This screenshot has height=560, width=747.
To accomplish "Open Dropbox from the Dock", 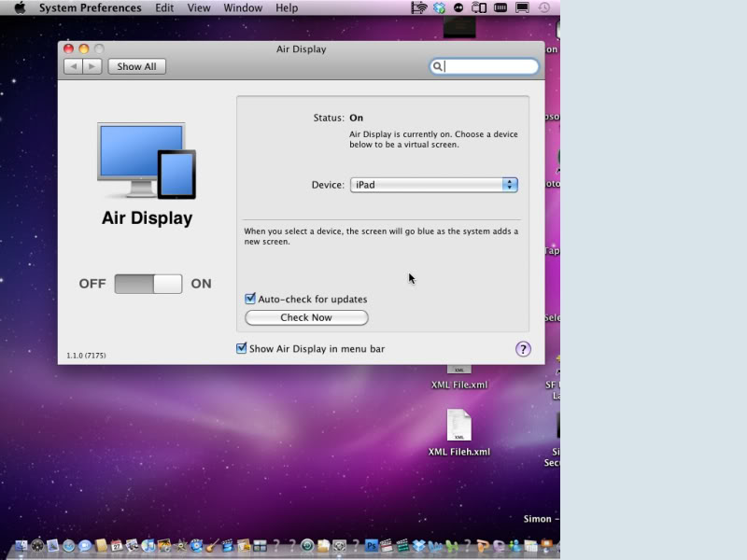I will (x=418, y=546).
